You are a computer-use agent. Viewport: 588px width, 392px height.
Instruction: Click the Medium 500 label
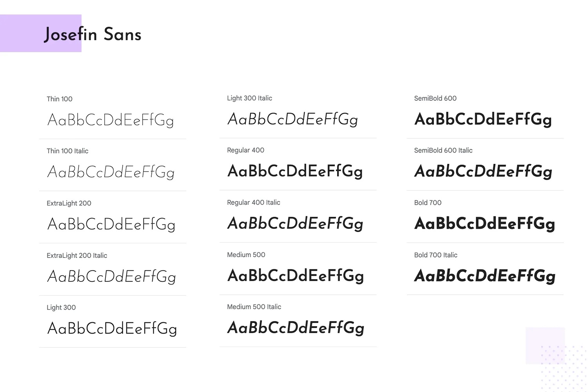[246, 255]
